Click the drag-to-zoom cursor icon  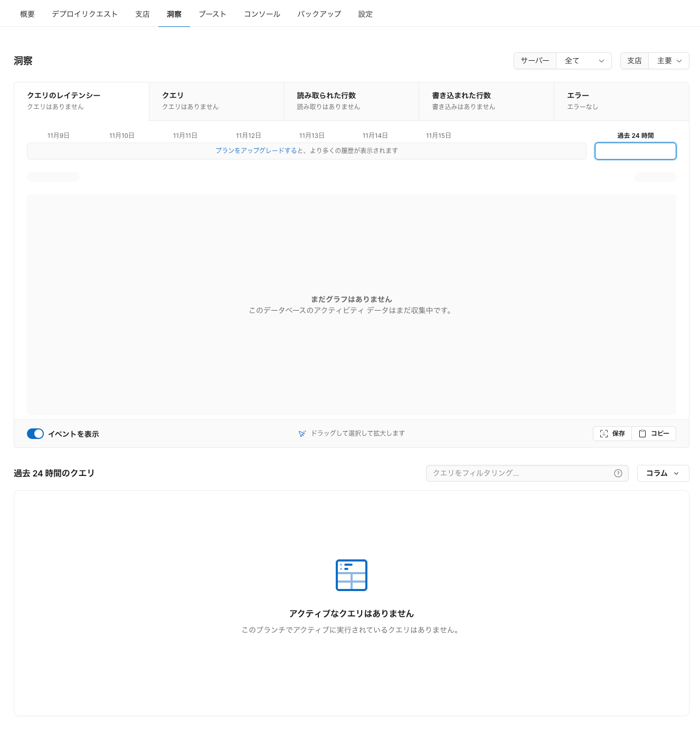302,434
